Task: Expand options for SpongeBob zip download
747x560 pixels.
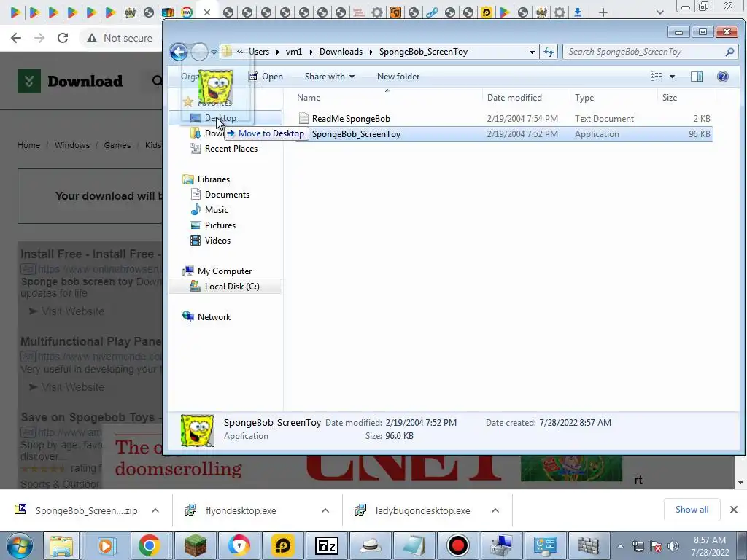Action: tap(155, 510)
